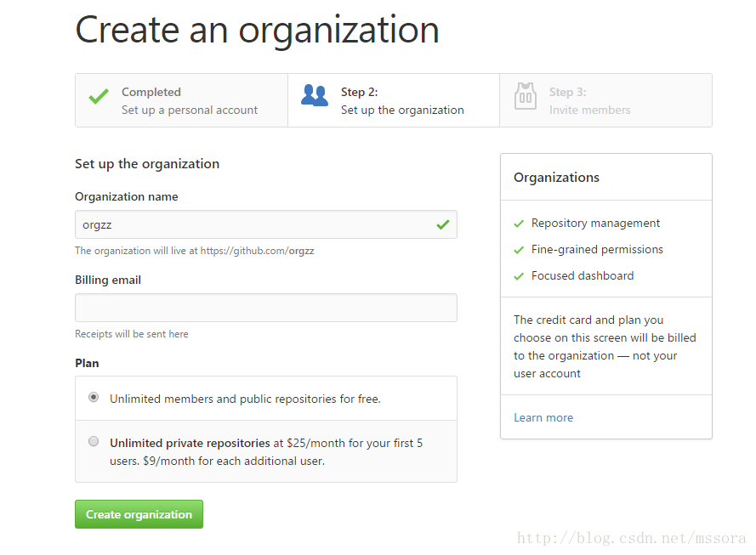Screen dimensions: 756x555
Task: Click the 'Billing email' field label
Action: coord(108,280)
